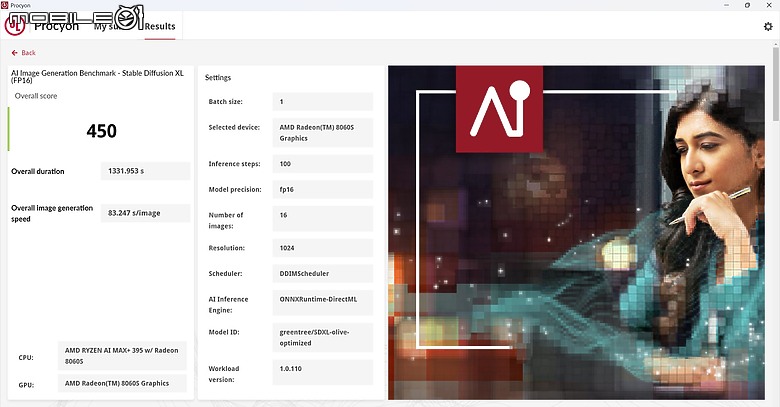Click the Resolution value 1024
Image resolution: width=780 pixels, height=407 pixels.
(322, 248)
